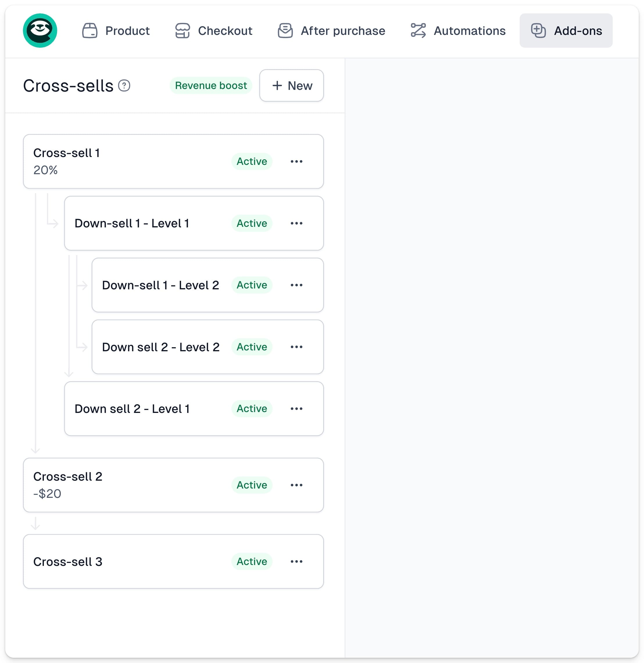Open Down sell 2 - Level 1 ellipsis menu

296,409
